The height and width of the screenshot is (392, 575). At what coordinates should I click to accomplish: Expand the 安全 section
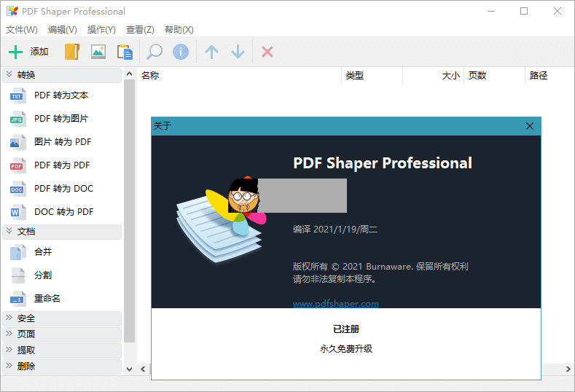click(x=62, y=318)
